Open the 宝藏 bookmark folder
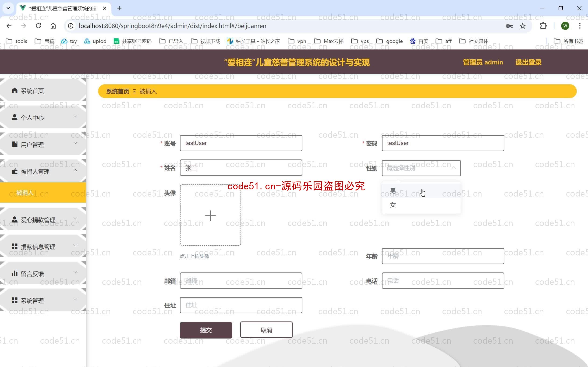588x367 pixels. click(45, 41)
